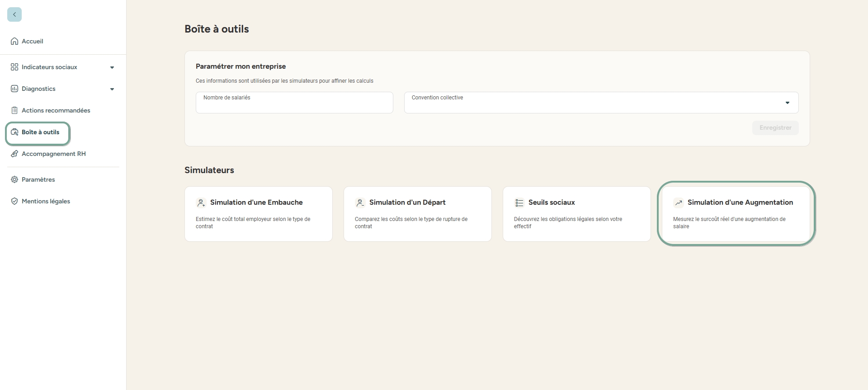868x390 pixels.
Task: Open Simulation d'un Départ simulator
Action: 417,214
